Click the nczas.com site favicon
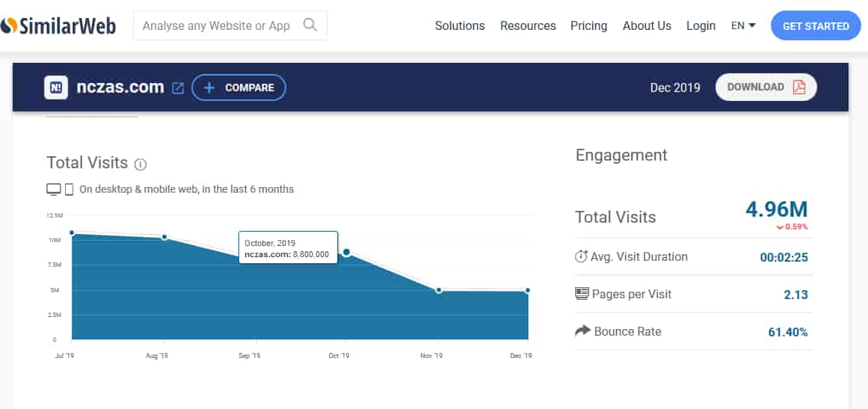This screenshot has width=868, height=409. [56, 87]
